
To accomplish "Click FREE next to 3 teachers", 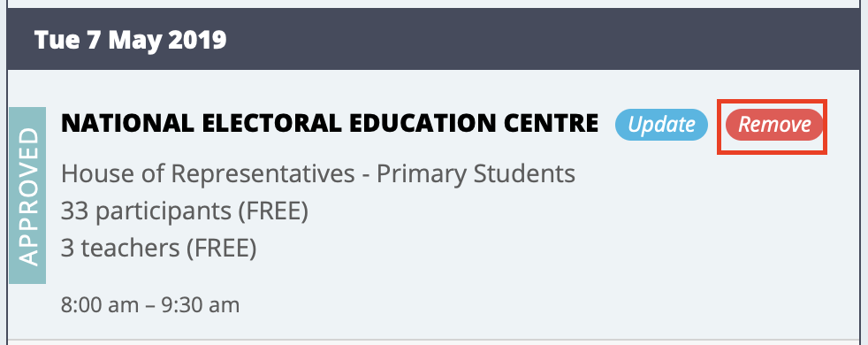I will (x=222, y=248).
